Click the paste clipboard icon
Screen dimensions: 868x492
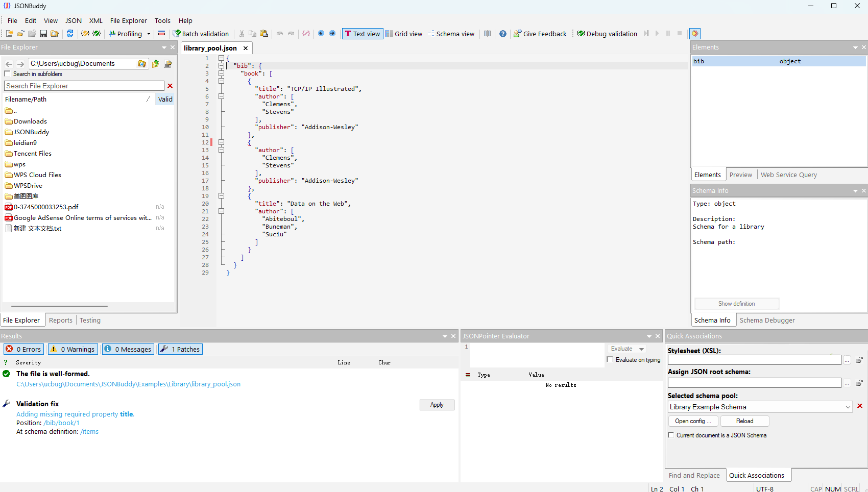pos(264,34)
